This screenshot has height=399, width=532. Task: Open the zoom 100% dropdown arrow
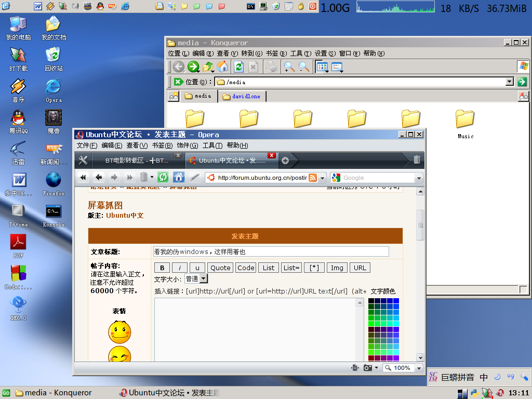419,368
